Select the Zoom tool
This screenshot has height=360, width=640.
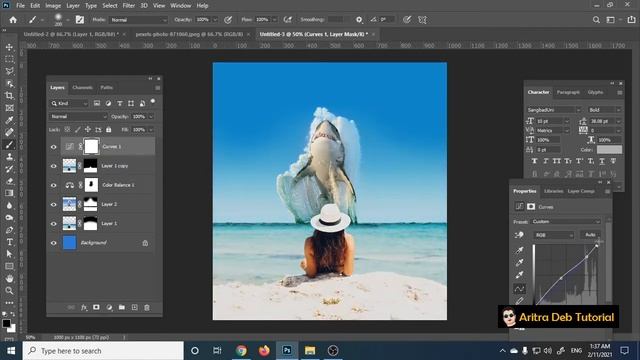click(x=9, y=291)
